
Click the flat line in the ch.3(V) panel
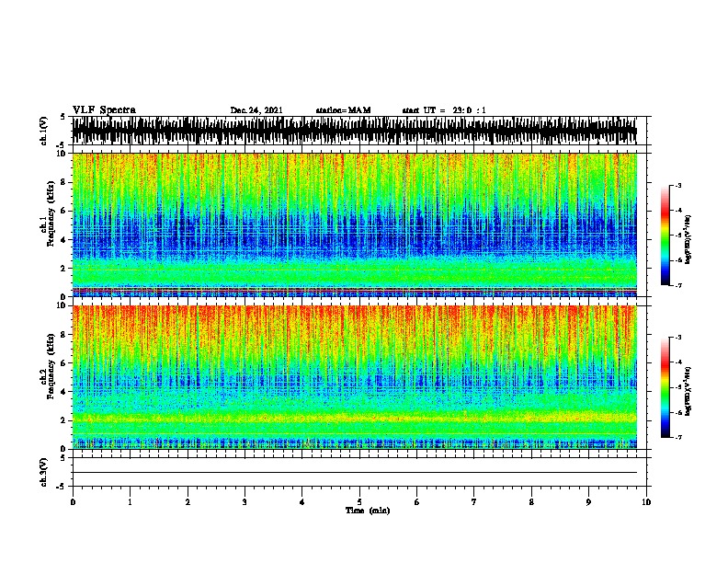[x=355, y=473]
